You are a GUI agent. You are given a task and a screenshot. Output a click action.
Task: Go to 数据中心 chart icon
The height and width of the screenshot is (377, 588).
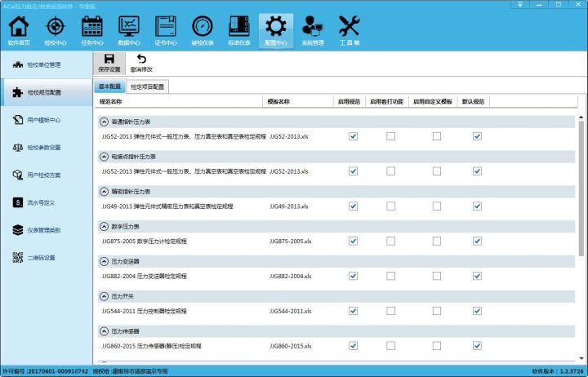[129, 30]
